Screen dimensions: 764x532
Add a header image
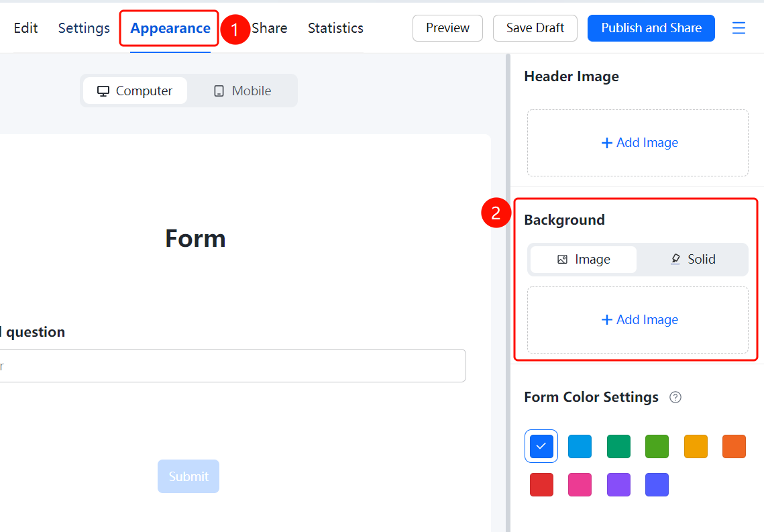638,143
